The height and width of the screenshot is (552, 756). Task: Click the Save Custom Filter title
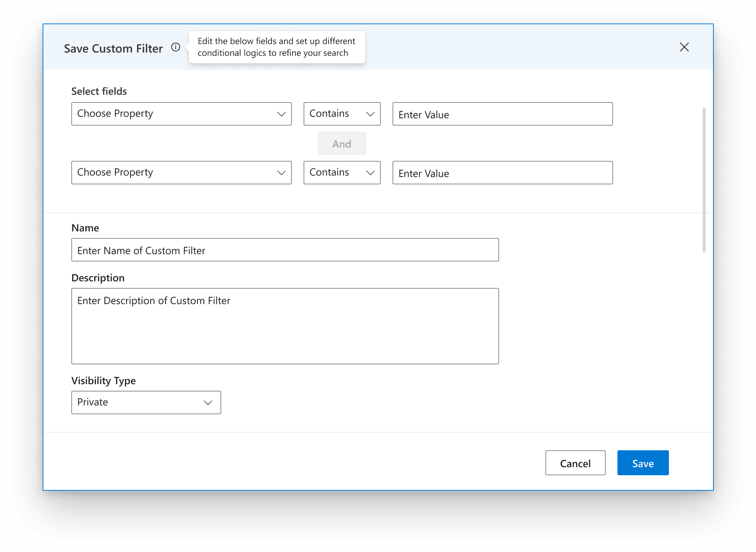tap(113, 48)
